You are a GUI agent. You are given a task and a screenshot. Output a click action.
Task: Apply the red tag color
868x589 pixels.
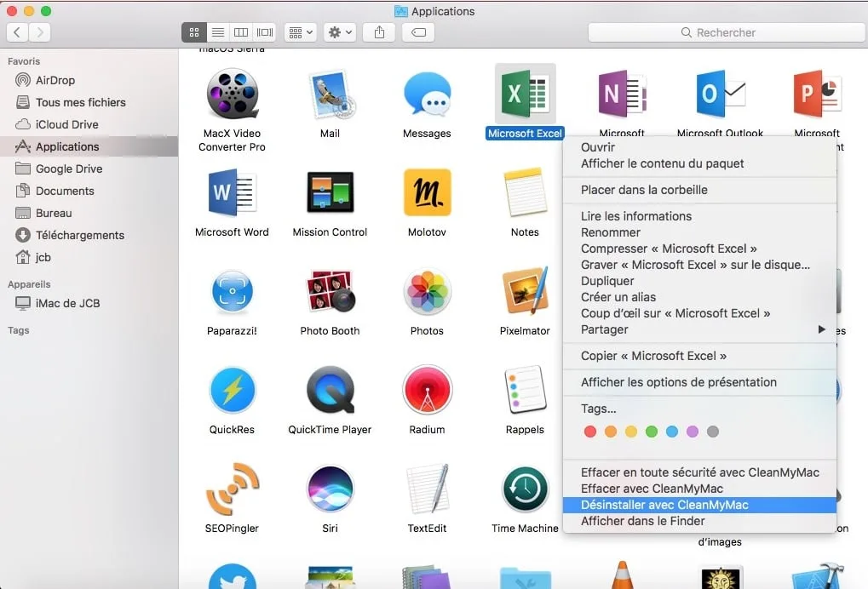(590, 432)
